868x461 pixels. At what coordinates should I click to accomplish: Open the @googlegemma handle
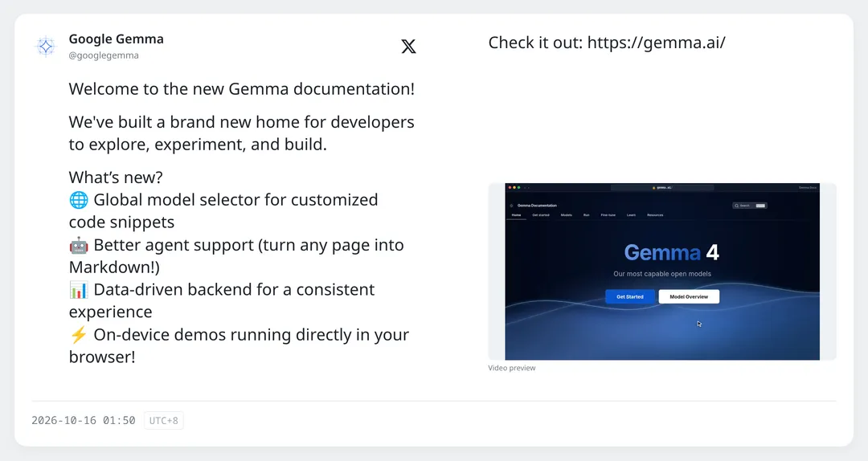click(104, 55)
